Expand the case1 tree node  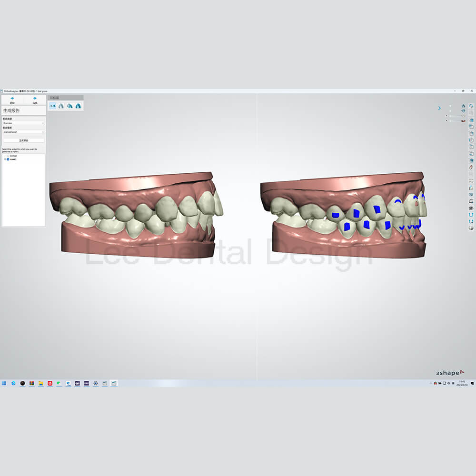pos(5,159)
